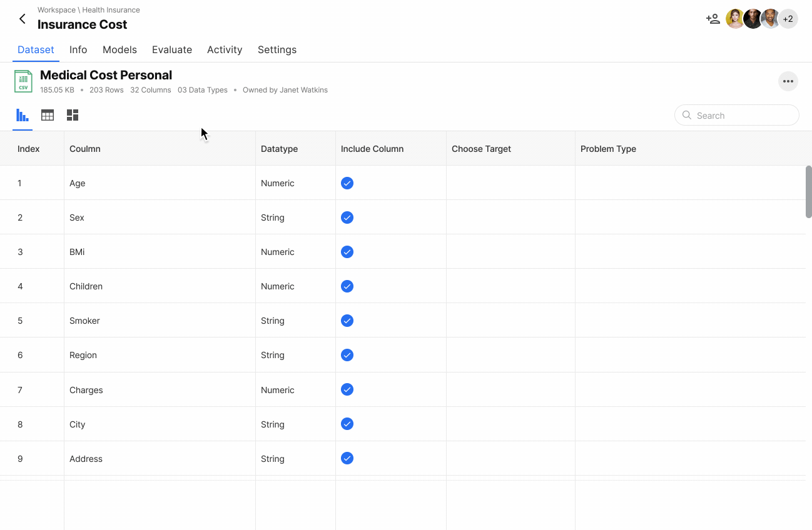
Task: Click the add collaborator icon
Action: click(x=713, y=19)
